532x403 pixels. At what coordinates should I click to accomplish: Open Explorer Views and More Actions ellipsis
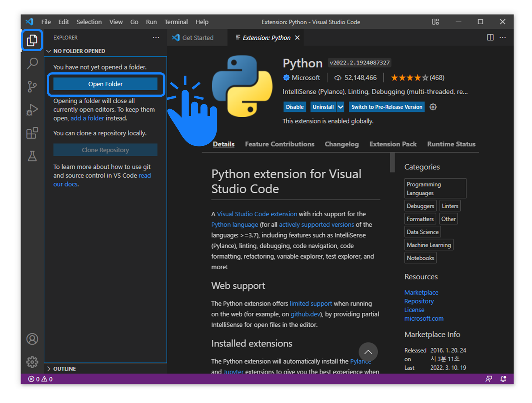pyautogui.click(x=156, y=38)
